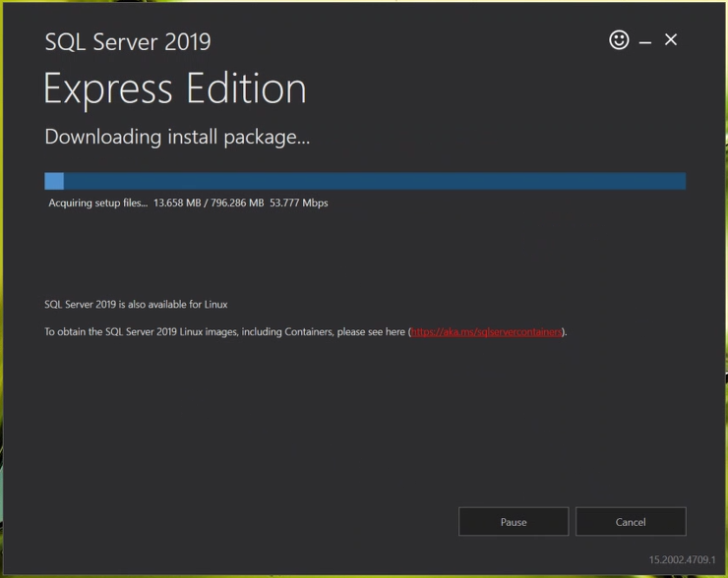Minimize the SQL Server installer window
The height and width of the screenshot is (578, 728).
click(645, 42)
